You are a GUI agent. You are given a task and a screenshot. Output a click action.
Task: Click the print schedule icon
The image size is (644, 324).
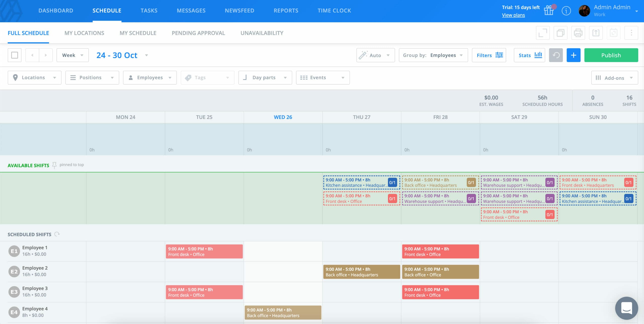578,33
